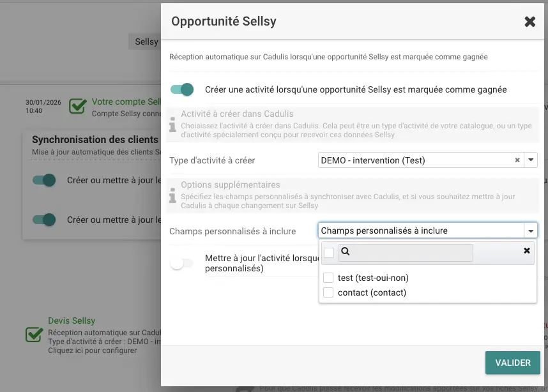
Task: Open the "Type d'activité à créer" dropdown
Action: point(531,160)
